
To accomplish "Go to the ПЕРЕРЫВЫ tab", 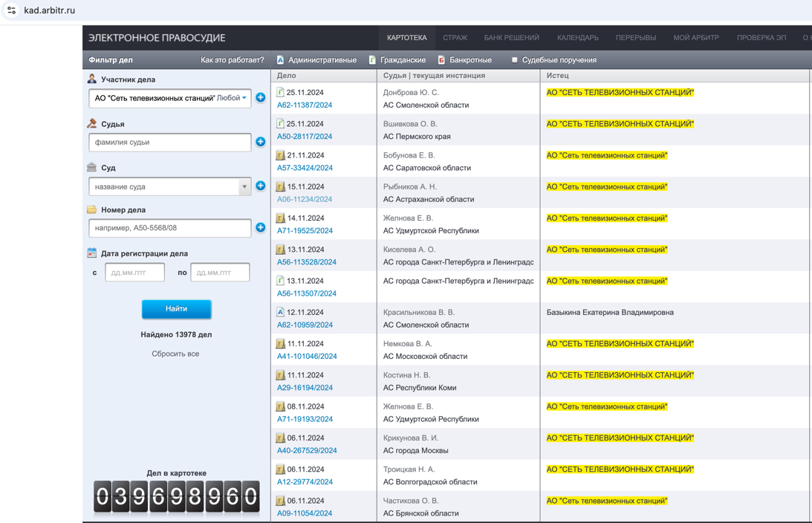I will (636, 38).
